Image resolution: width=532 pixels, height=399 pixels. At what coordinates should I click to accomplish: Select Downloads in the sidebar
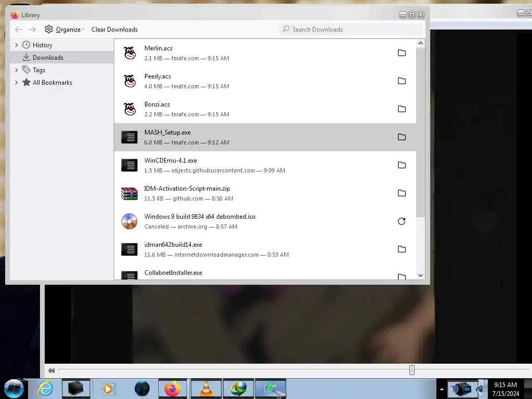[48, 58]
